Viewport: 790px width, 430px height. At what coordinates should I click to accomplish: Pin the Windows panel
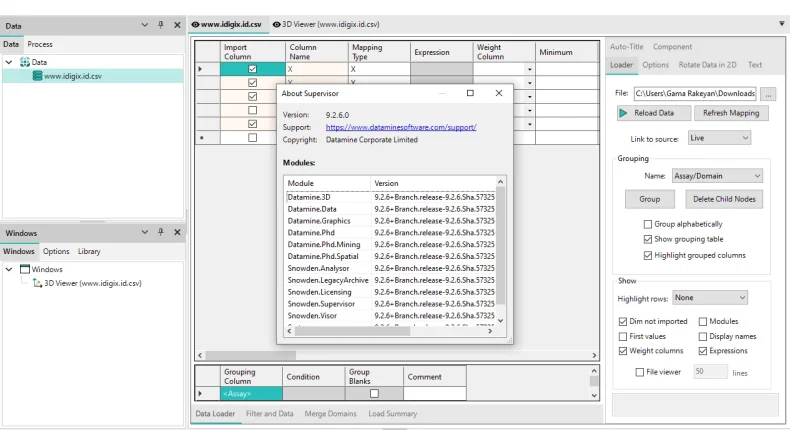[161, 232]
